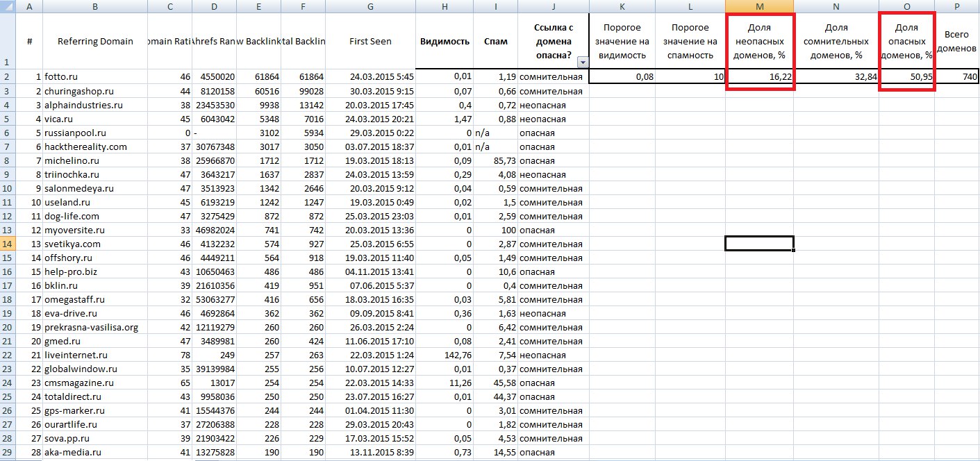Select the cell with value 50,95

pos(906,76)
